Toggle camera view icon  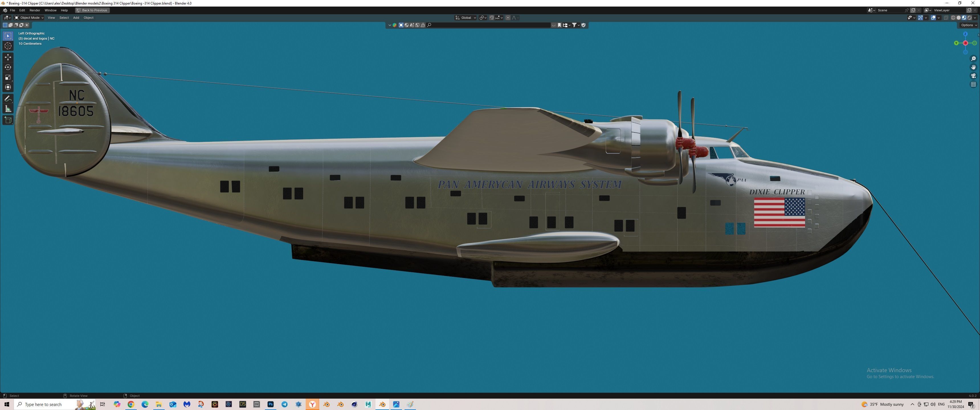[x=973, y=76]
